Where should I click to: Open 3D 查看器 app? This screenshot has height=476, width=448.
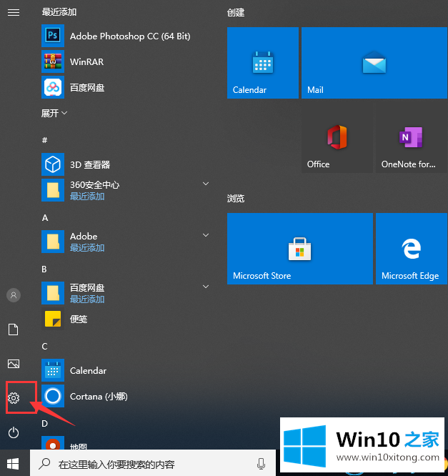pos(89,164)
